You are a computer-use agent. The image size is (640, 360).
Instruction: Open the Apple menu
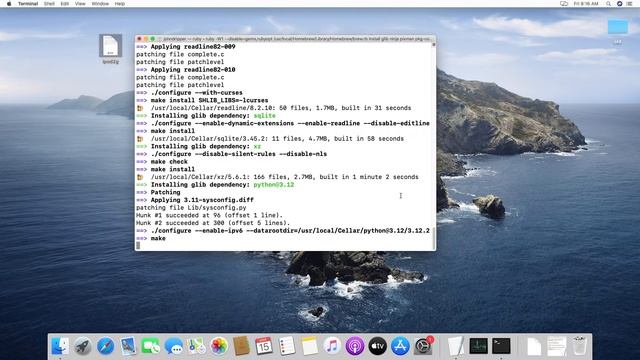[9, 4]
